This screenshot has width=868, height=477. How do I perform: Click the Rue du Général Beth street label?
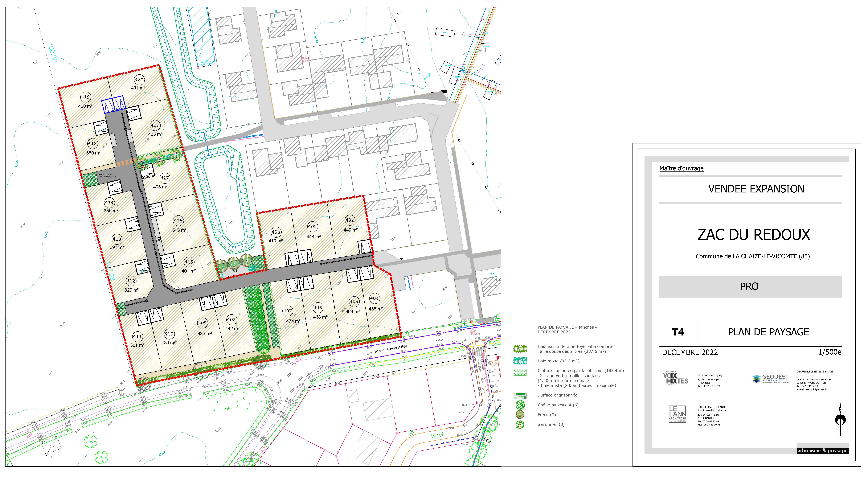(x=391, y=349)
